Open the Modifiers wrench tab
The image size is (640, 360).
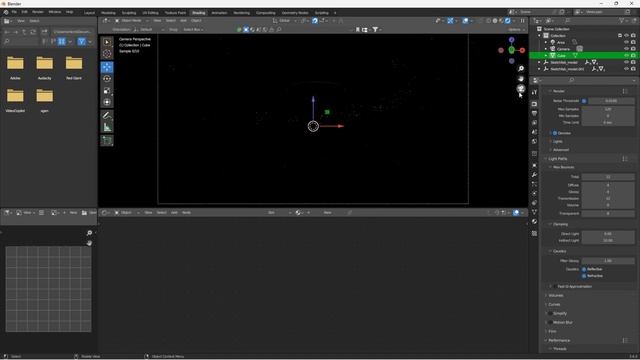pyautogui.click(x=534, y=175)
